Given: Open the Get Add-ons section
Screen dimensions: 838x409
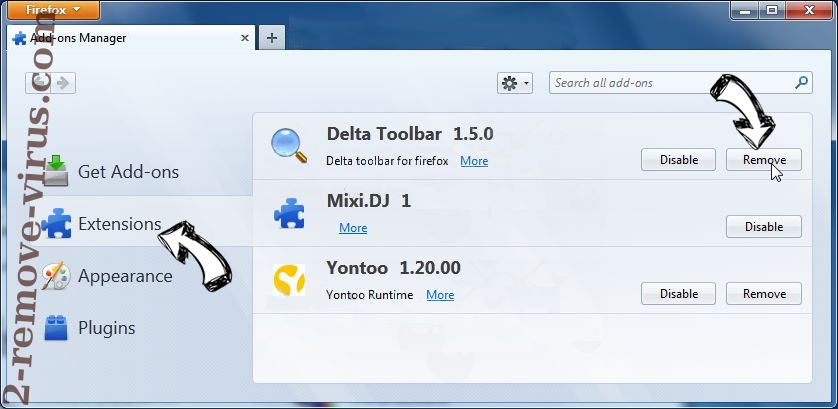Looking at the screenshot, I should point(128,171).
